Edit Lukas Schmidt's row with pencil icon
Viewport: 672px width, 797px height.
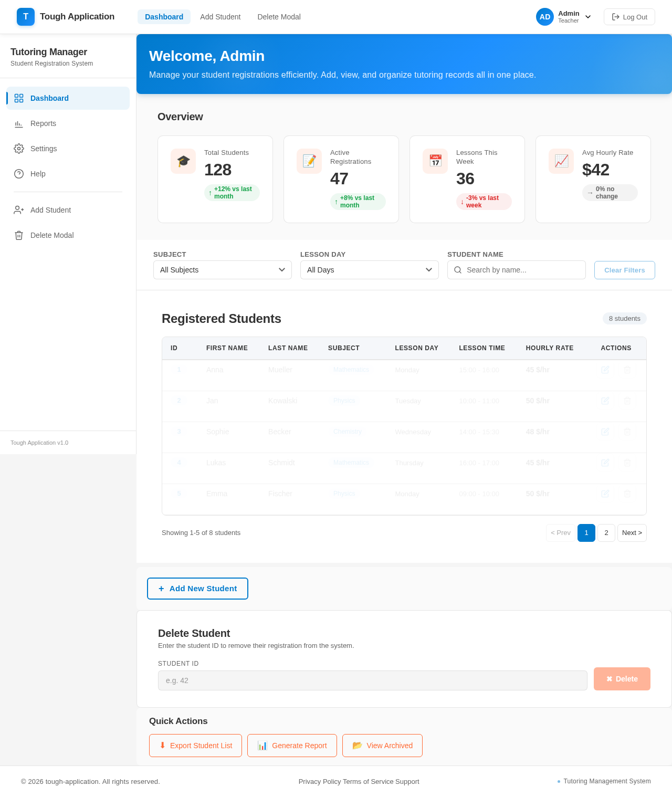(x=605, y=463)
